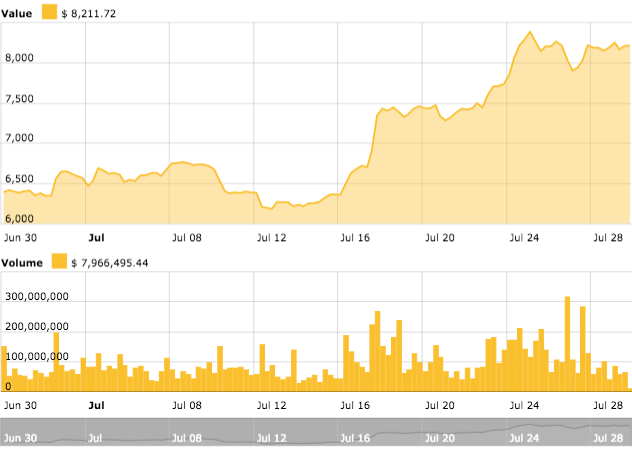Click the 8,000 label on the price axis
Screen dimensions: 632x449
coord(21,59)
